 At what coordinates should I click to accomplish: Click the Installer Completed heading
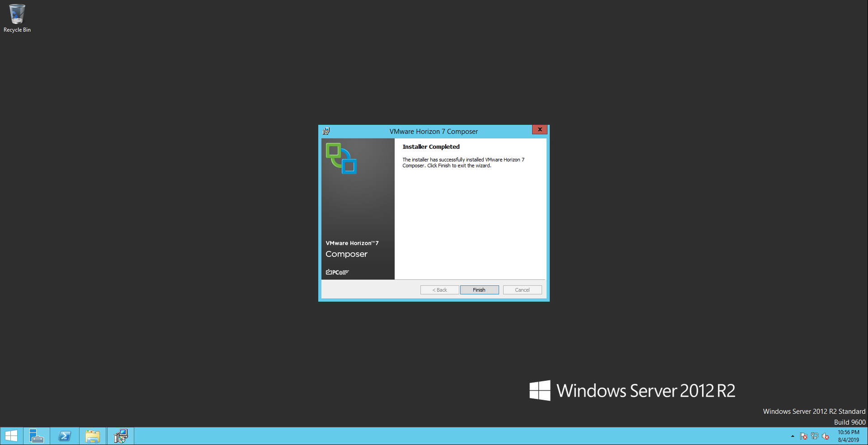click(x=431, y=147)
